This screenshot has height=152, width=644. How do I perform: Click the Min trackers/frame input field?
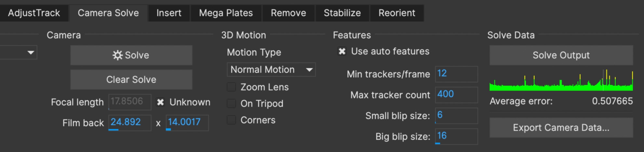(456, 74)
